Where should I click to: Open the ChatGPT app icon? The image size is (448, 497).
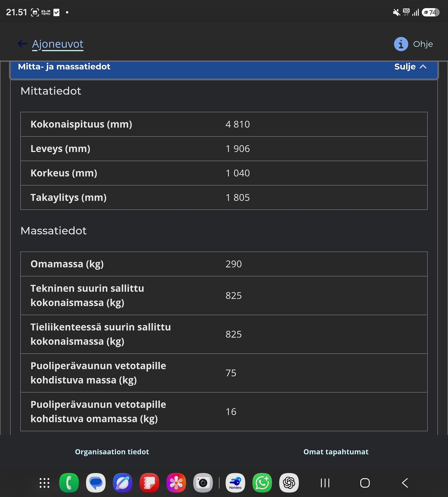(289, 483)
